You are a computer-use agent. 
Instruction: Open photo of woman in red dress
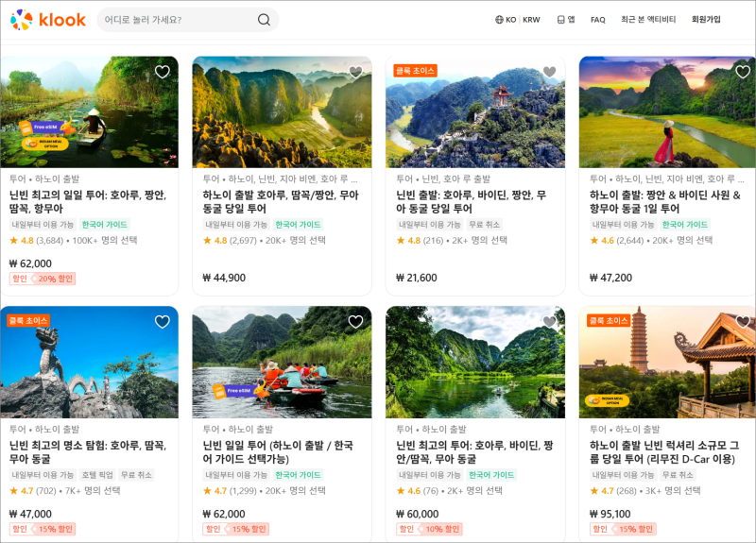tap(668, 112)
